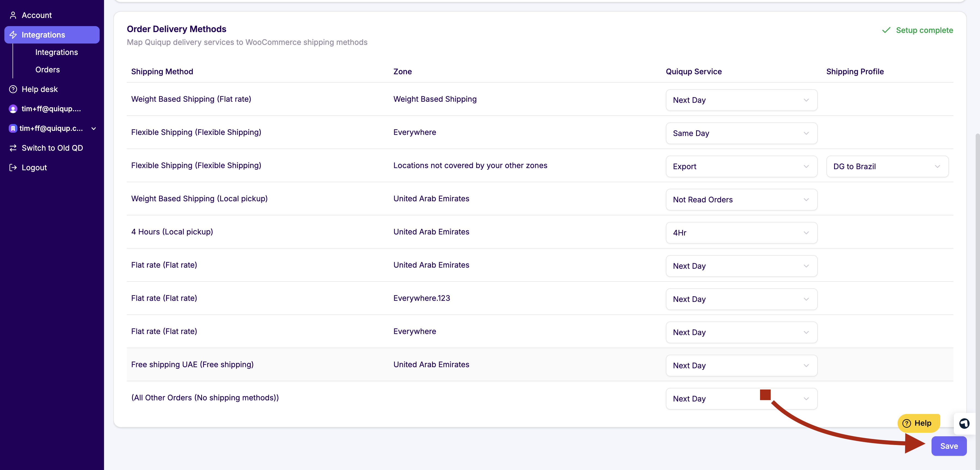Open the DG to Brazil shipping profile dropdown
The image size is (980, 470).
point(887,166)
